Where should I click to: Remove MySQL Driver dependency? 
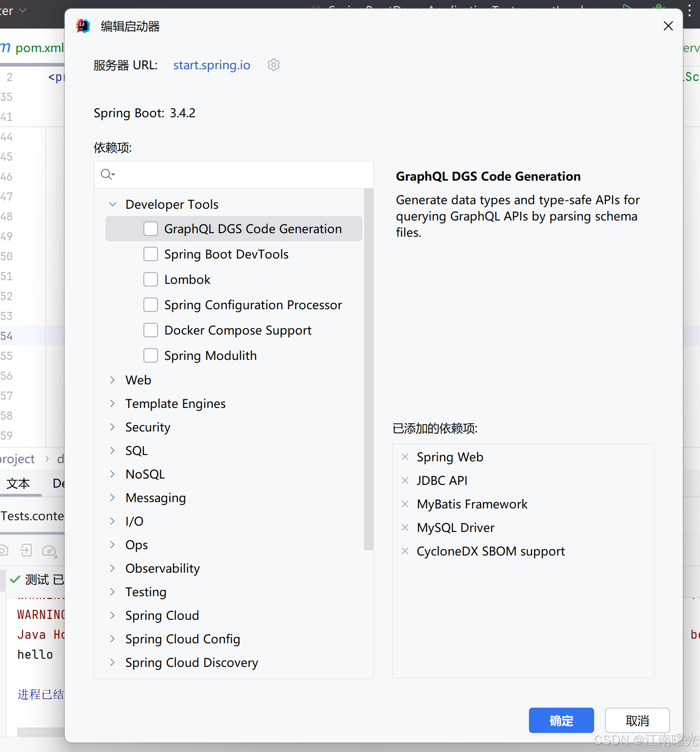405,527
